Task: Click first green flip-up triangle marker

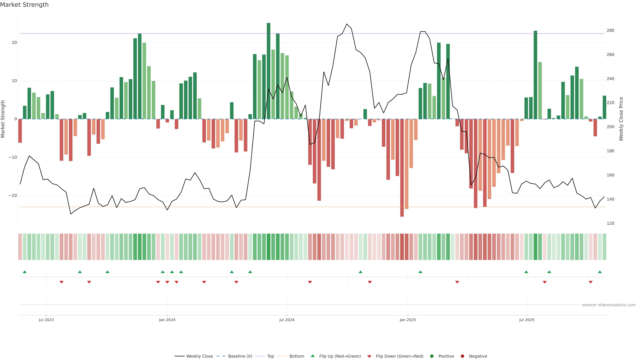Action: pyautogui.click(x=24, y=272)
